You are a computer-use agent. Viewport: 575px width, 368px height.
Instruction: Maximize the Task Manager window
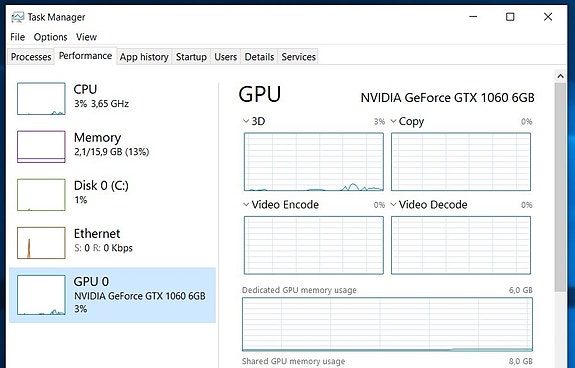tap(510, 17)
